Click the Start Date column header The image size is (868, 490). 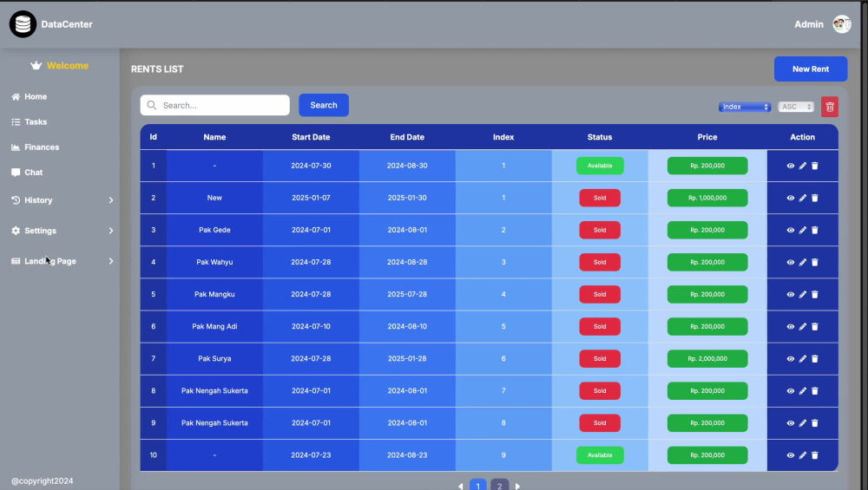[311, 137]
